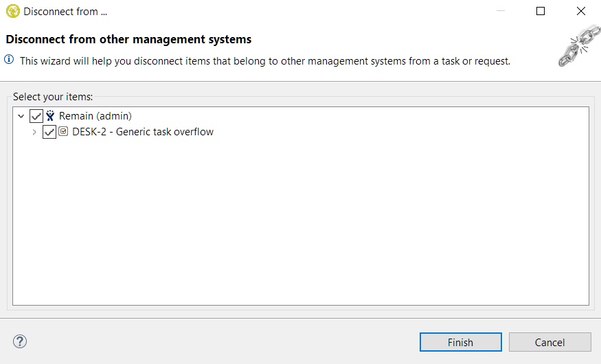Click the Jira icon beside Remain (admin)

coord(50,116)
